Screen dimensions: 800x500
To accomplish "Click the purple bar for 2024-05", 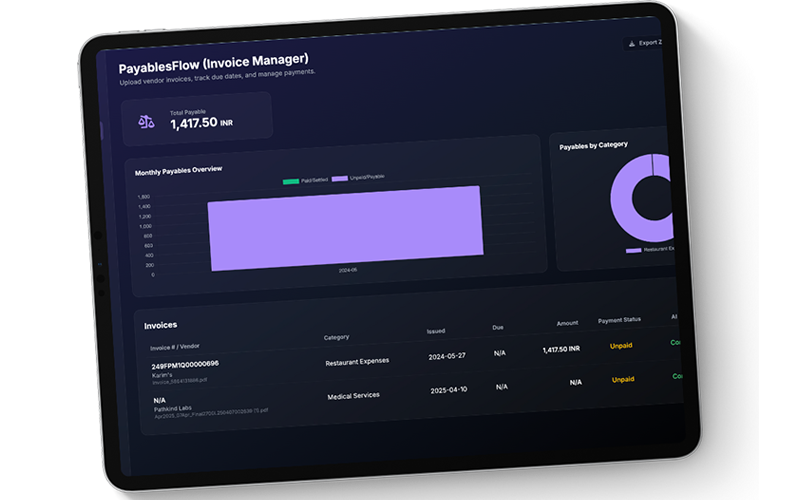I will pyautogui.click(x=345, y=227).
